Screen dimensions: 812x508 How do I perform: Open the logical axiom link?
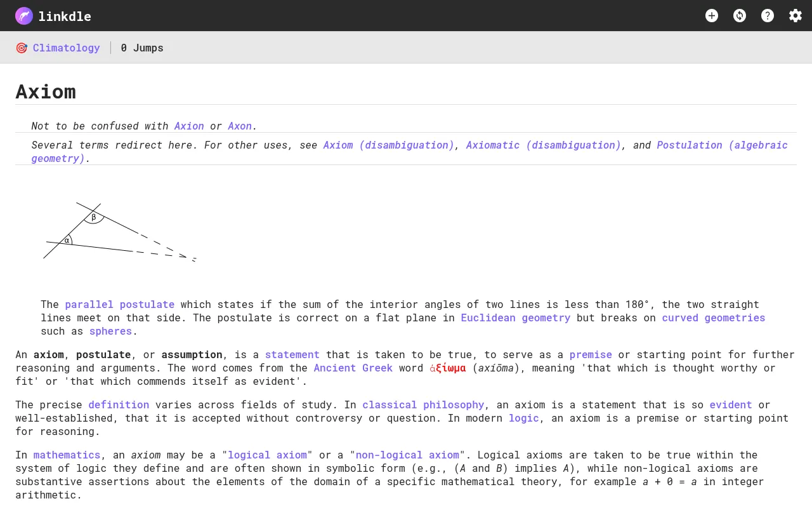(268, 455)
